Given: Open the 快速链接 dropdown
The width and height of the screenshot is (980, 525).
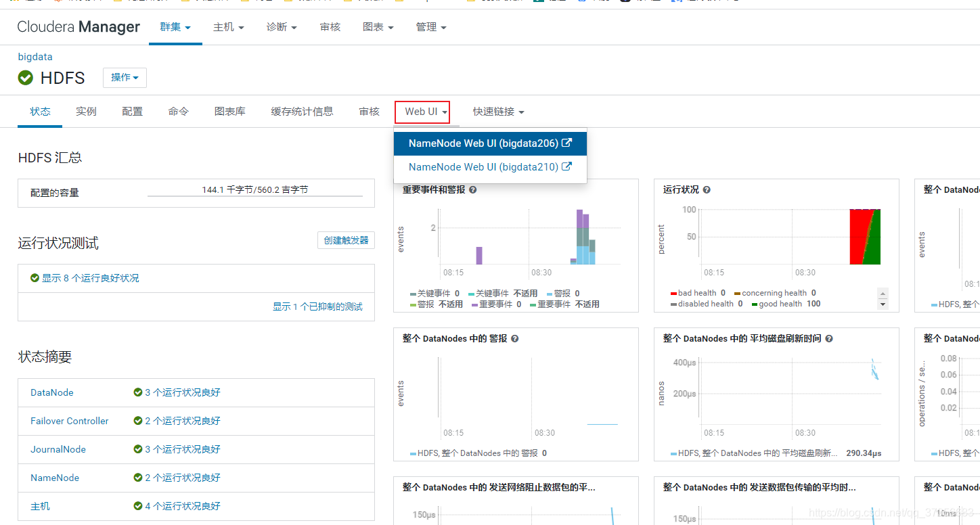Looking at the screenshot, I should tap(499, 112).
